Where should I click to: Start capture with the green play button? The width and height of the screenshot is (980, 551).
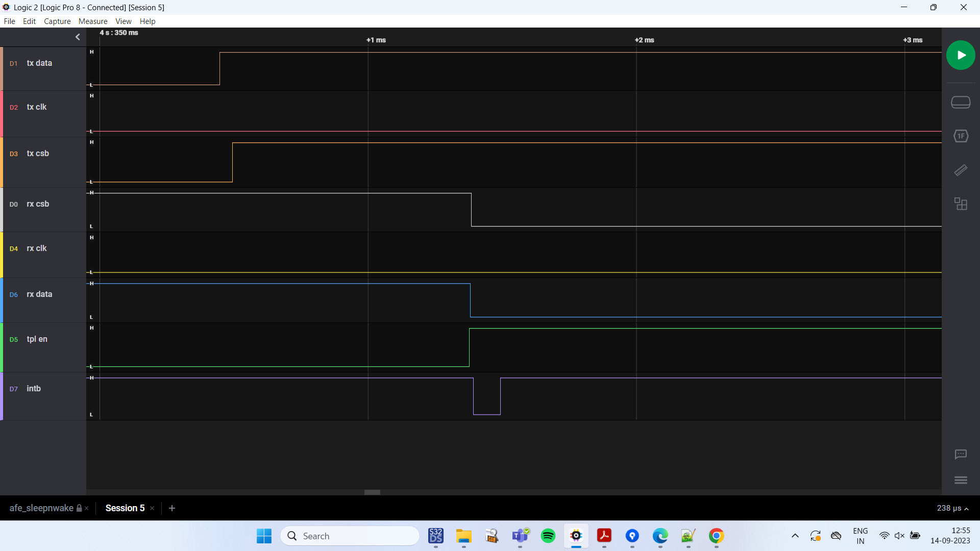click(961, 55)
